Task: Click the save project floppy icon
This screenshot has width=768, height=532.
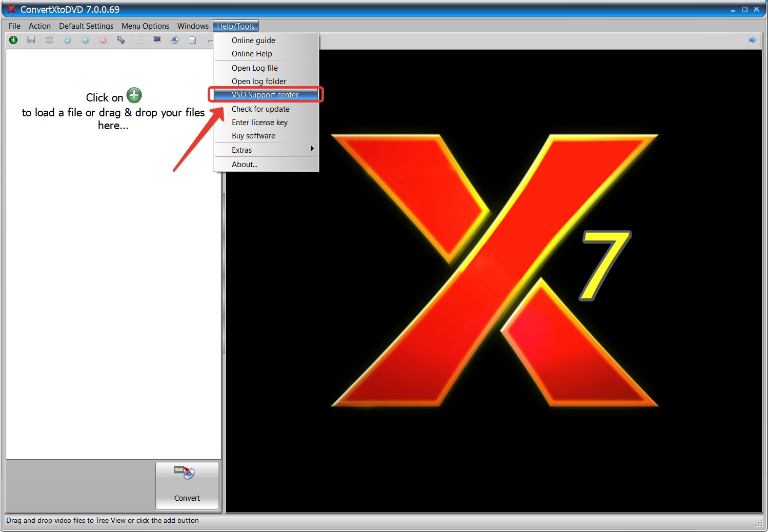Action: 31,40
